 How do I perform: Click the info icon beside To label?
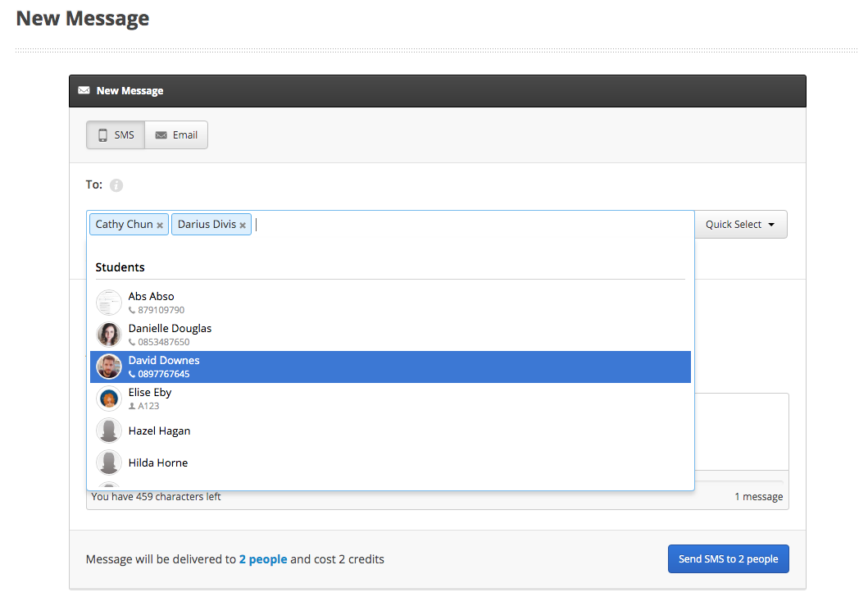(116, 185)
